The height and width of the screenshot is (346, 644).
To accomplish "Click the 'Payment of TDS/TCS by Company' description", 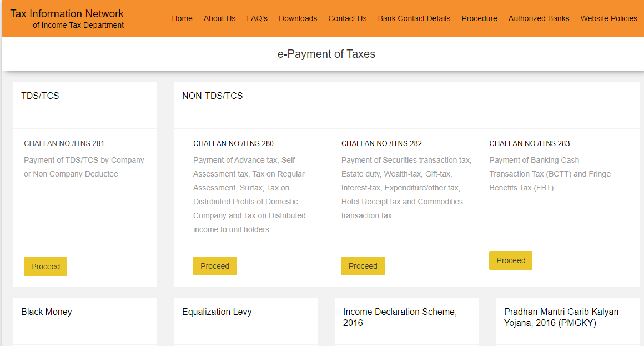I will pyautogui.click(x=84, y=167).
